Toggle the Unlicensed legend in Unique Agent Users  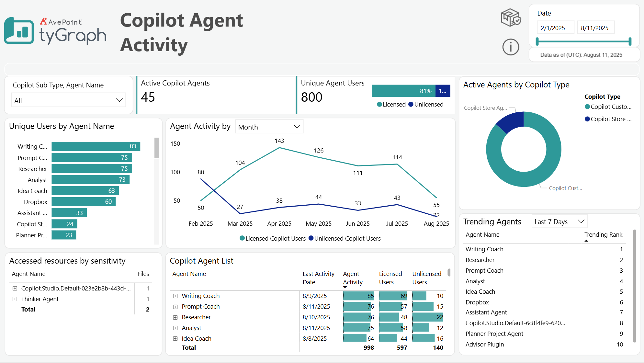pos(426,104)
